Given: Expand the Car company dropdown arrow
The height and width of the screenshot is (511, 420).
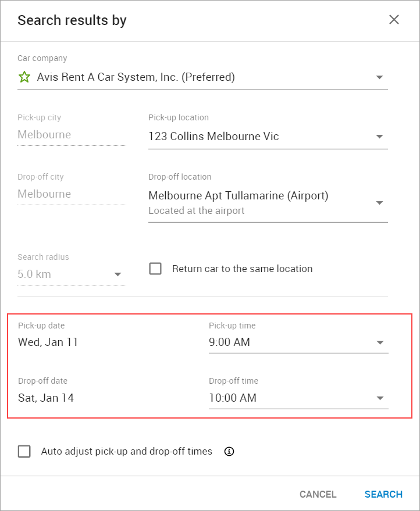Looking at the screenshot, I should click(379, 77).
